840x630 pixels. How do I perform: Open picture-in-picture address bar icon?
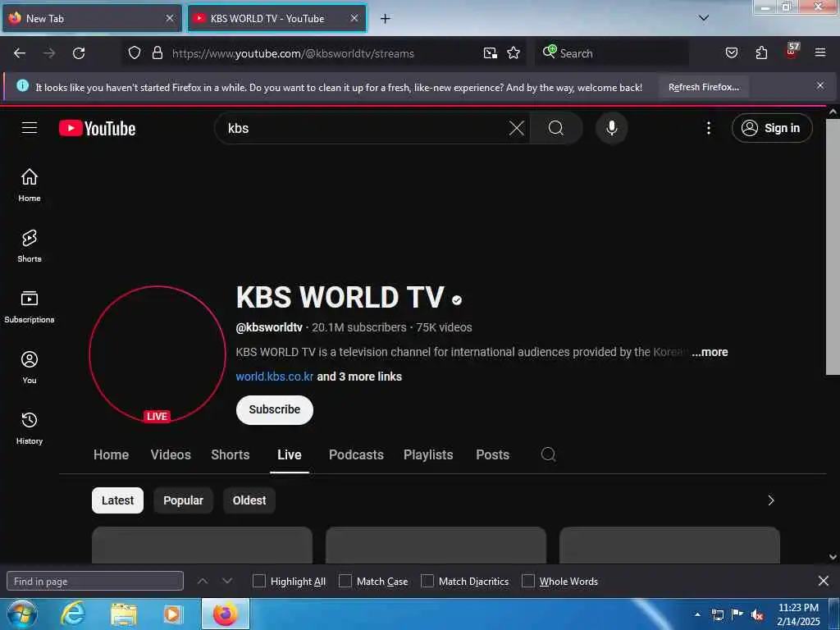[x=491, y=53]
